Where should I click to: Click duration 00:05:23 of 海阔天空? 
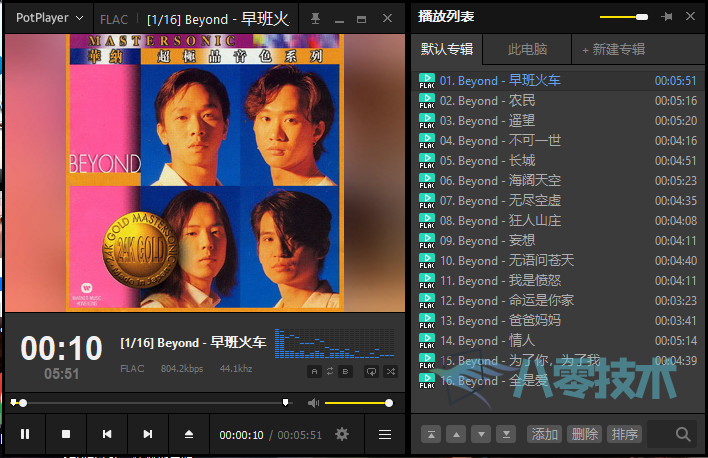(x=676, y=181)
